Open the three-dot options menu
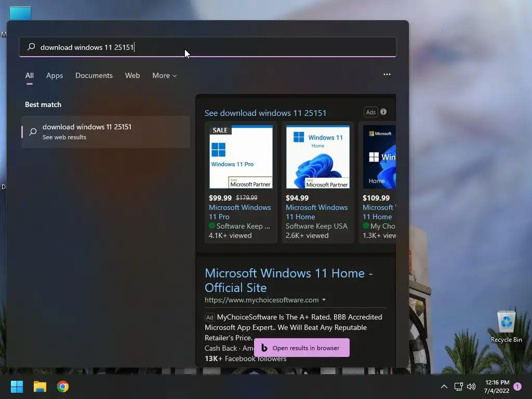The height and width of the screenshot is (399, 532). click(x=387, y=74)
